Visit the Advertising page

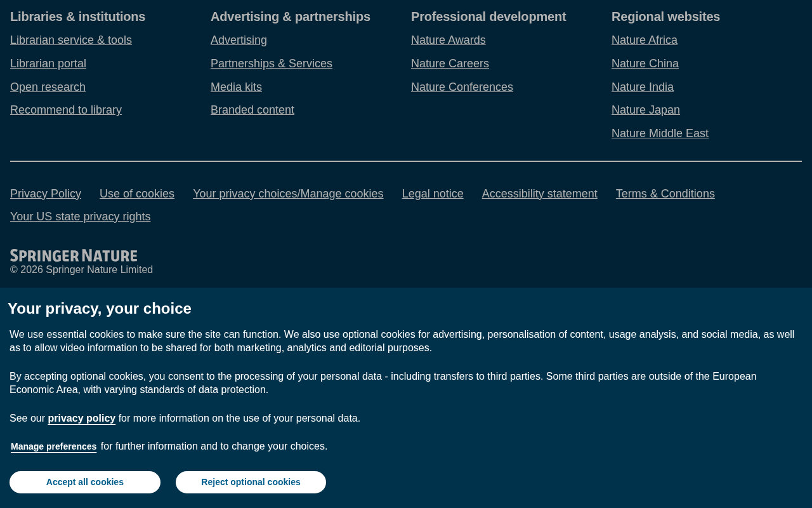point(239,40)
